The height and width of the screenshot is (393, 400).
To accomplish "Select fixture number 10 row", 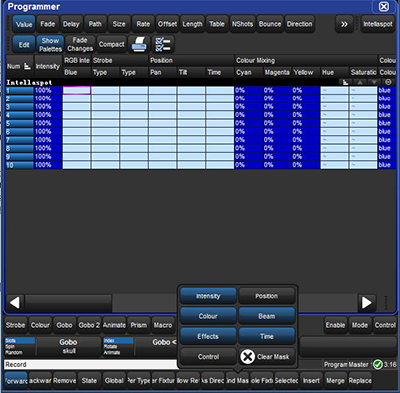I will point(19,165).
